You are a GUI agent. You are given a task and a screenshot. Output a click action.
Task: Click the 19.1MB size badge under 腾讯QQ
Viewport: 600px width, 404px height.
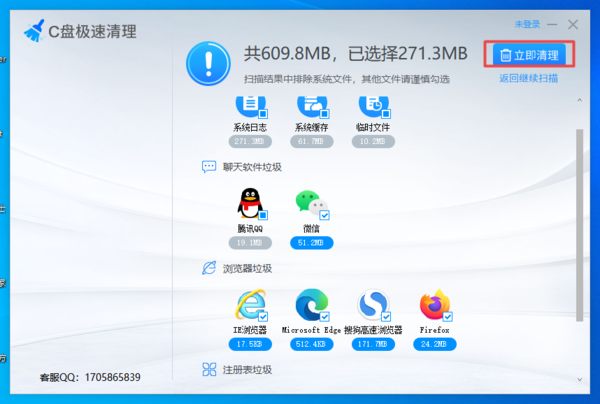tap(250, 243)
